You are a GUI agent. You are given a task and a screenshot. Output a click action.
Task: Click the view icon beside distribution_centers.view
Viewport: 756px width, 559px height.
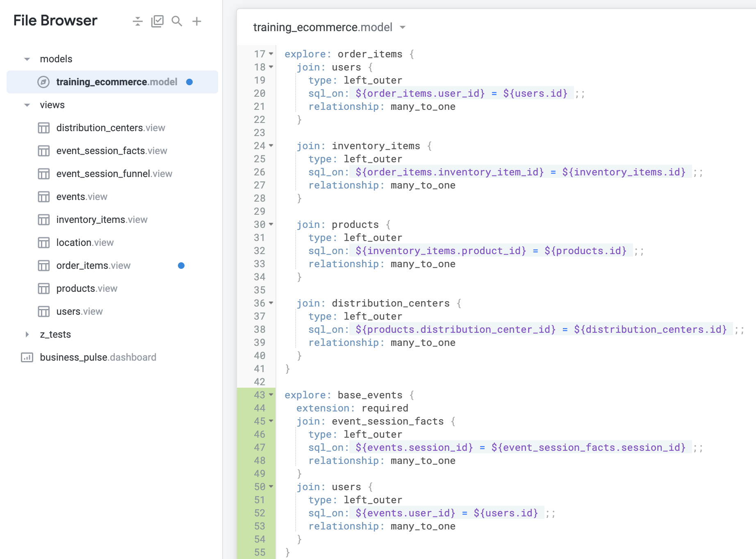[43, 127]
